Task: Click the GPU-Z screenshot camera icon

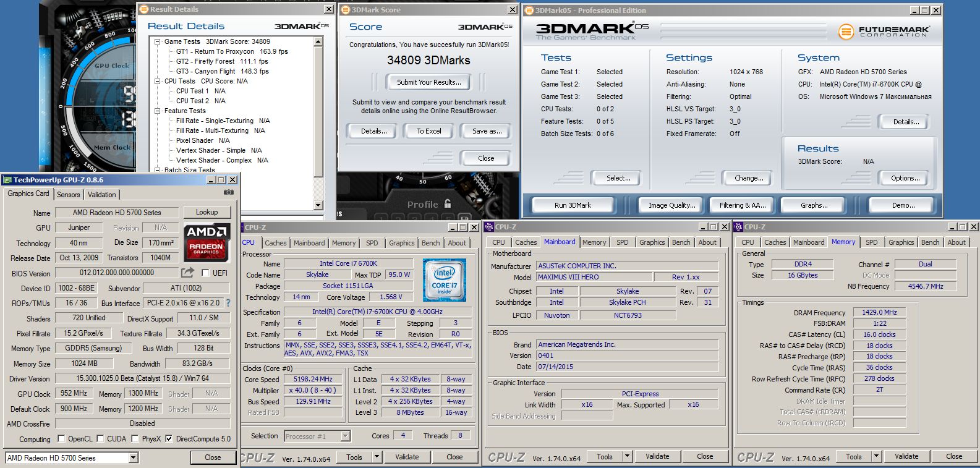Action: [229, 192]
